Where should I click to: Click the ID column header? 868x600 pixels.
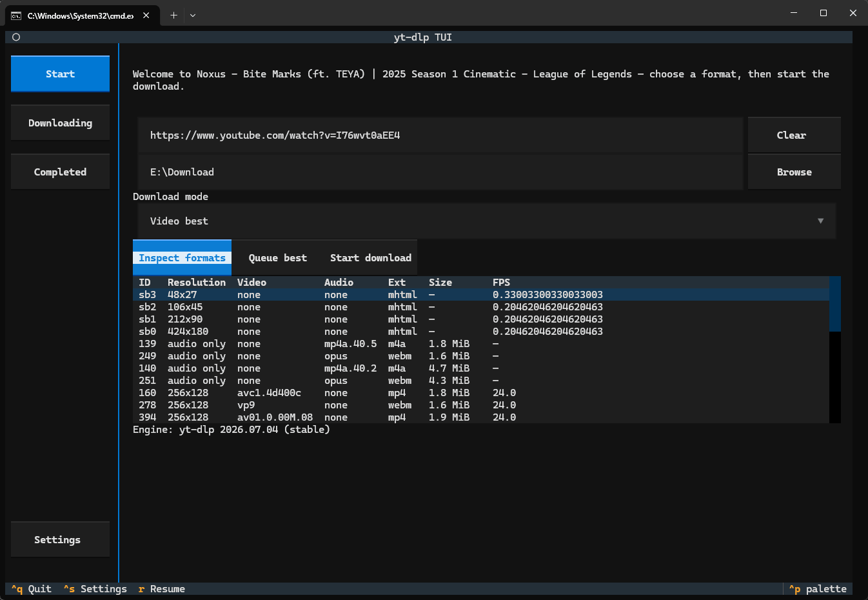[x=144, y=283]
